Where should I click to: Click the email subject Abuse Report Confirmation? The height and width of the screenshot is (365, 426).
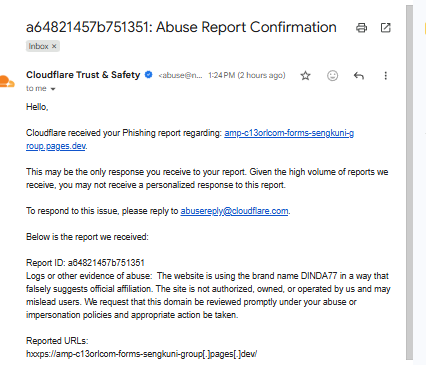tap(181, 27)
